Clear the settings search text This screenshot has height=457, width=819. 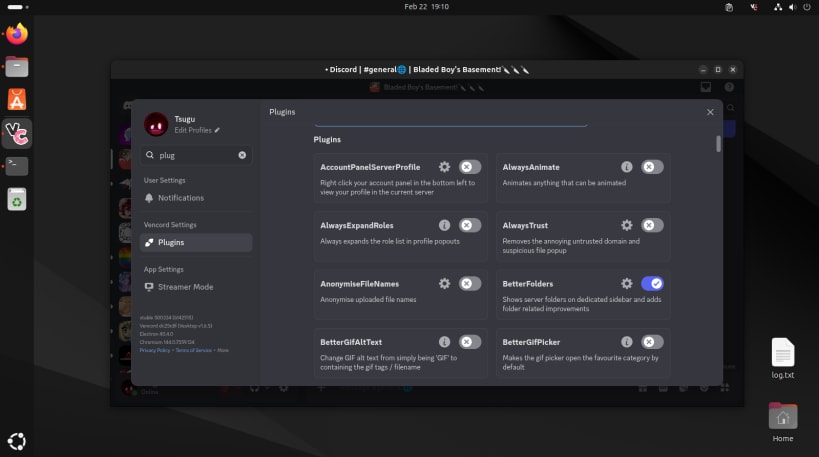coord(242,155)
